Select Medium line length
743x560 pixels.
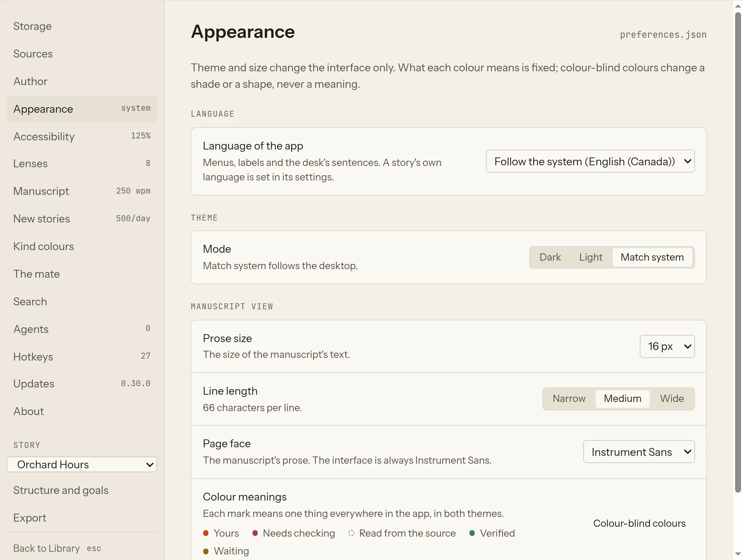coord(622,399)
